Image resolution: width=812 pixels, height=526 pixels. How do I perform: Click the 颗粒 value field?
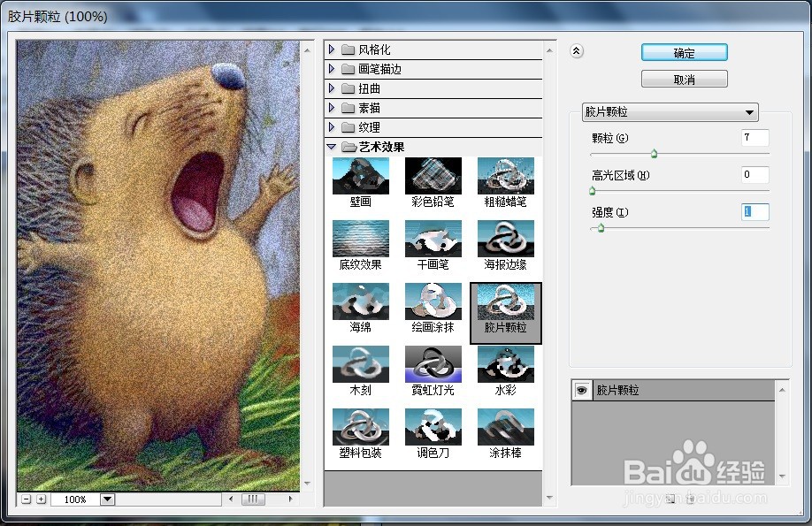[755, 138]
